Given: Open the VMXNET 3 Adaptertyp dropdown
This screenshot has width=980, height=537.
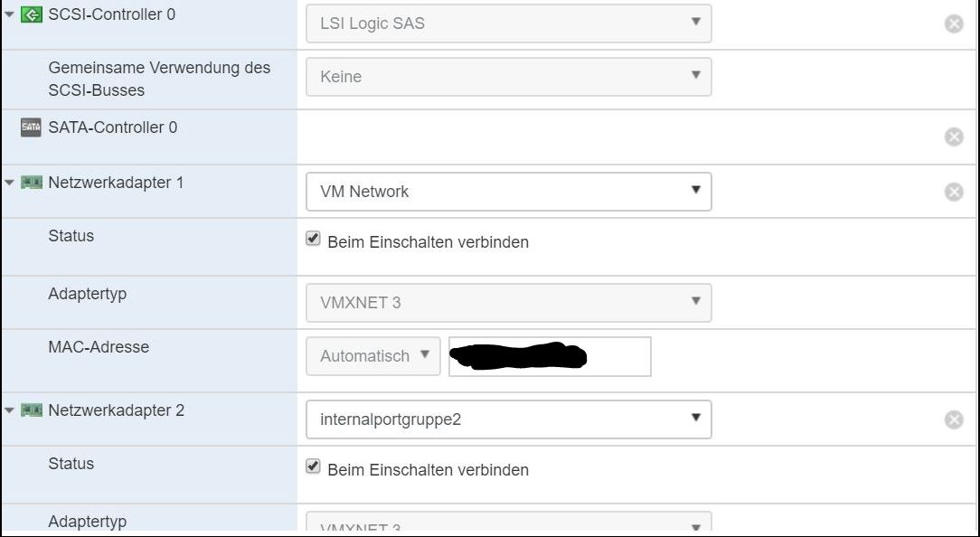Looking at the screenshot, I should (508, 303).
